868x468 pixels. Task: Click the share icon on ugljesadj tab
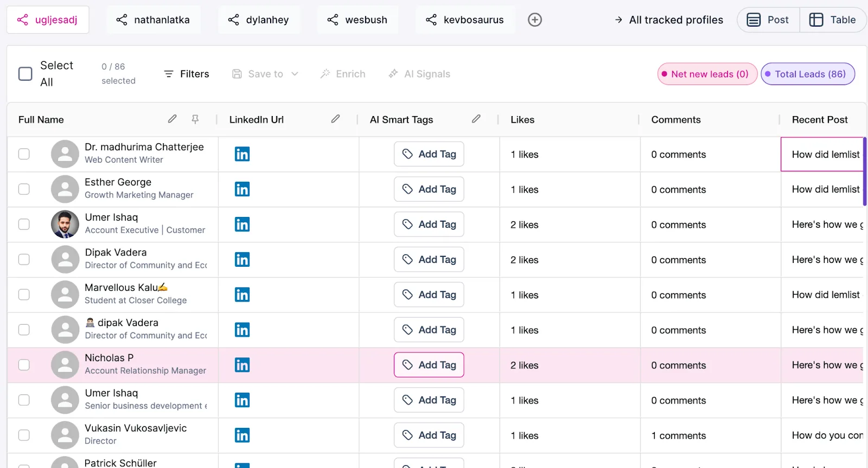pos(23,20)
